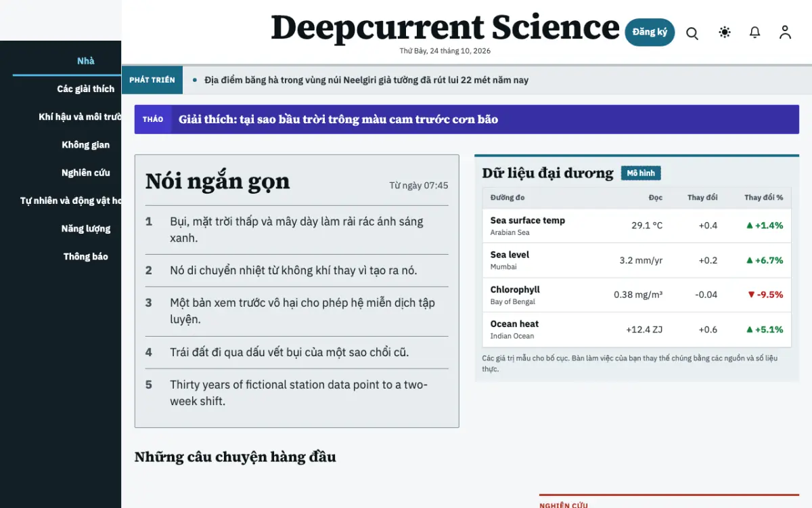Screen dimensions: 812x508
Task: Open brief item 2 about moving heat
Action: [296, 270]
